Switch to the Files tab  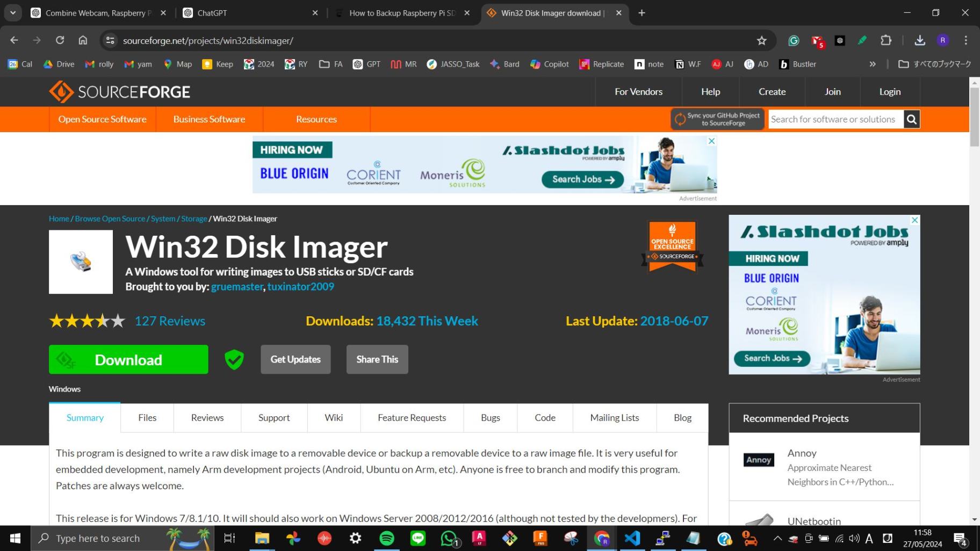coord(147,418)
